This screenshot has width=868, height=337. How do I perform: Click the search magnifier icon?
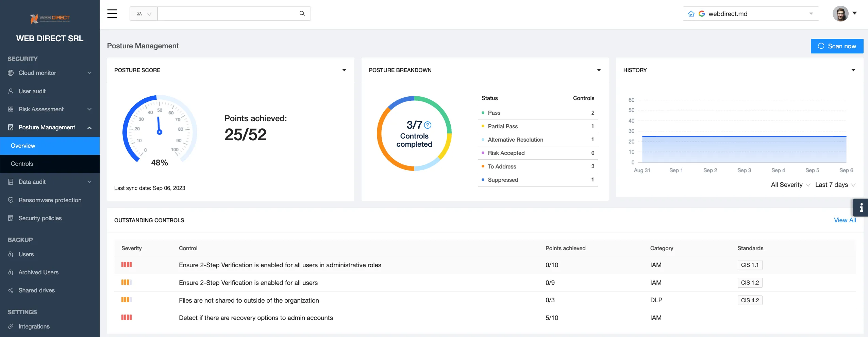point(301,13)
